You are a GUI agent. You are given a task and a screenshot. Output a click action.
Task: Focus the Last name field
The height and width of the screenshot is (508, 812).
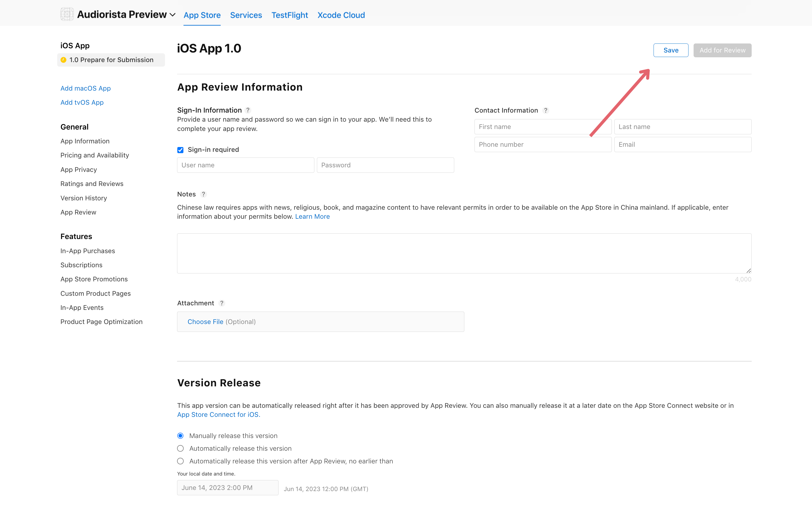[x=683, y=127]
